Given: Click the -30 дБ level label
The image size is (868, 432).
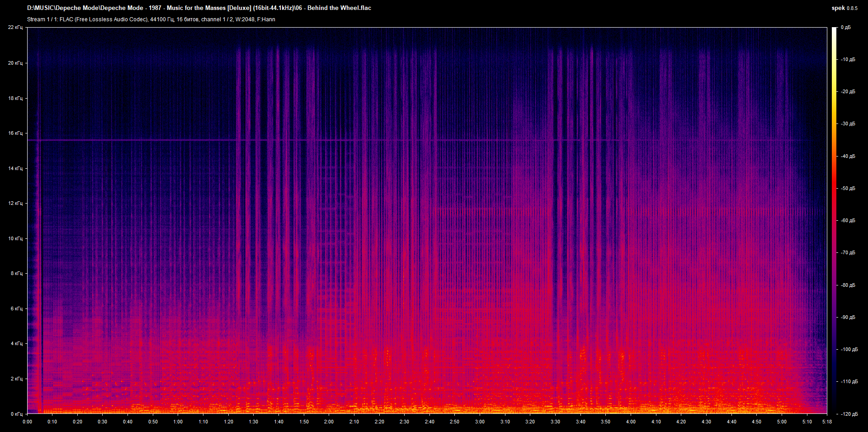Looking at the screenshot, I should click(x=848, y=124).
